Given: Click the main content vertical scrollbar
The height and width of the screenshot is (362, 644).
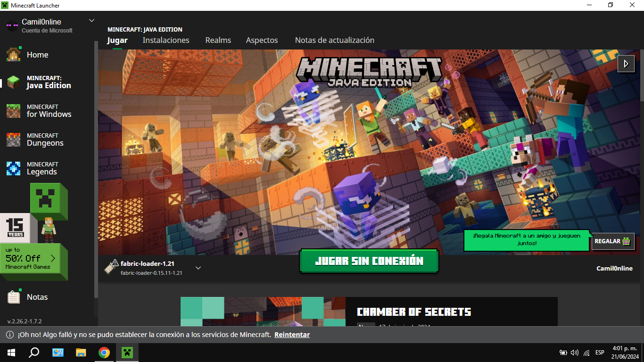Looking at the screenshot, I should point(642,75).
